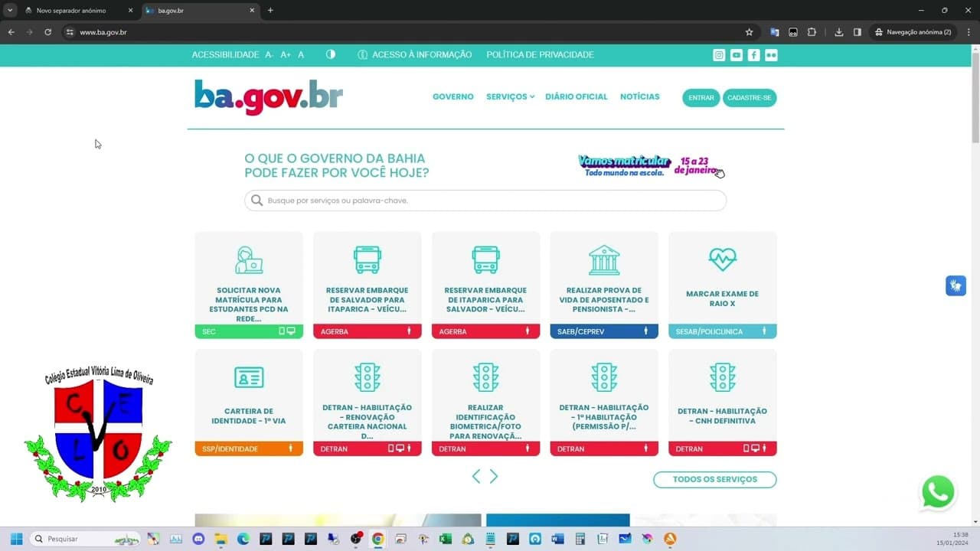Go to previous services carousel page
This screenshot has height=551, width=980.
pos(476,477)
